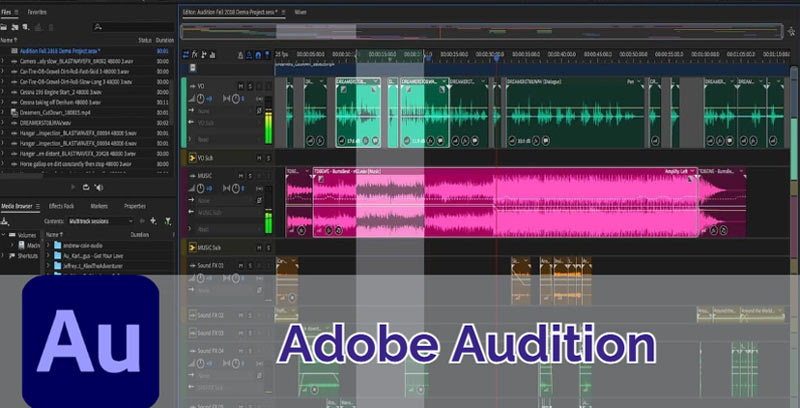Click the marker icon beside the snap magnet

266,55
